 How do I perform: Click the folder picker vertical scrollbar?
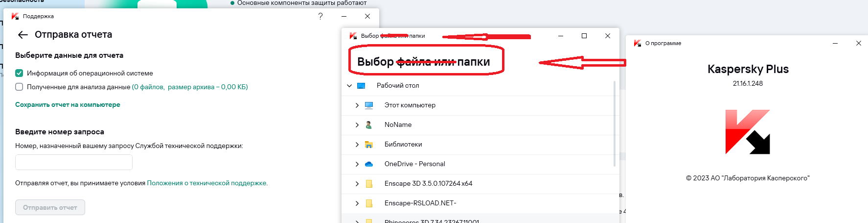click(x=615, y=124)
